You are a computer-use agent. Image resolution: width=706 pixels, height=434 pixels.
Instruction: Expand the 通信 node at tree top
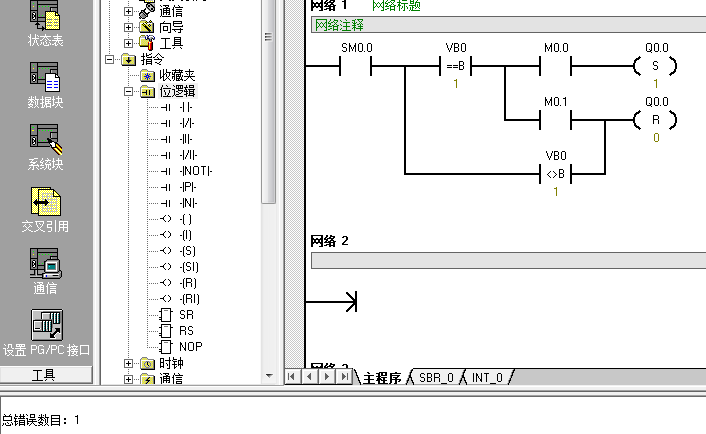[x=128, y=11]
